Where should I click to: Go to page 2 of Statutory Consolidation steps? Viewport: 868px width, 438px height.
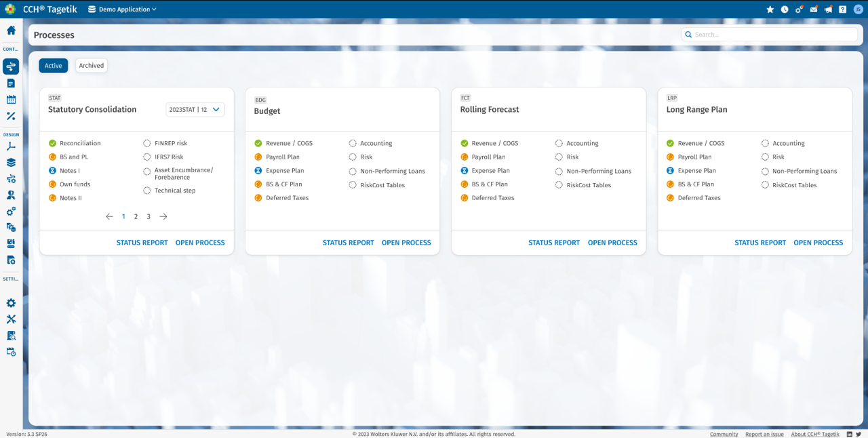(136, 217)
